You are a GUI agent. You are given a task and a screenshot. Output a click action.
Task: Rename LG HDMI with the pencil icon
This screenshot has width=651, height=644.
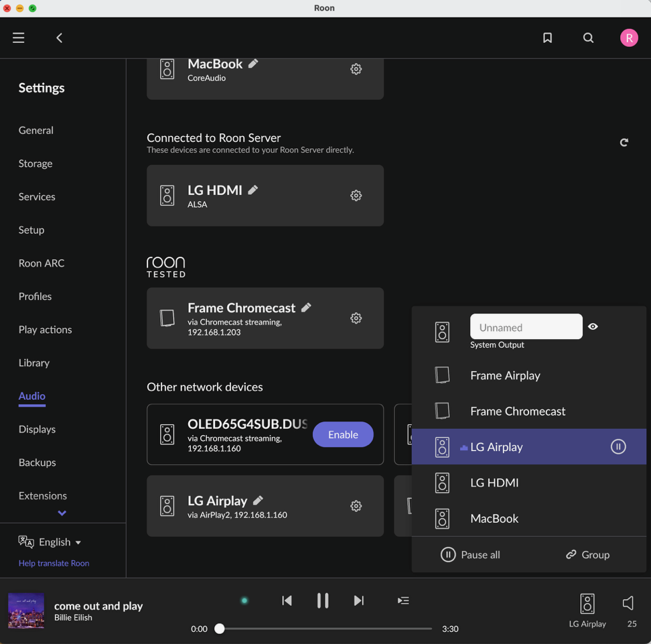click(x=252, y=190)
